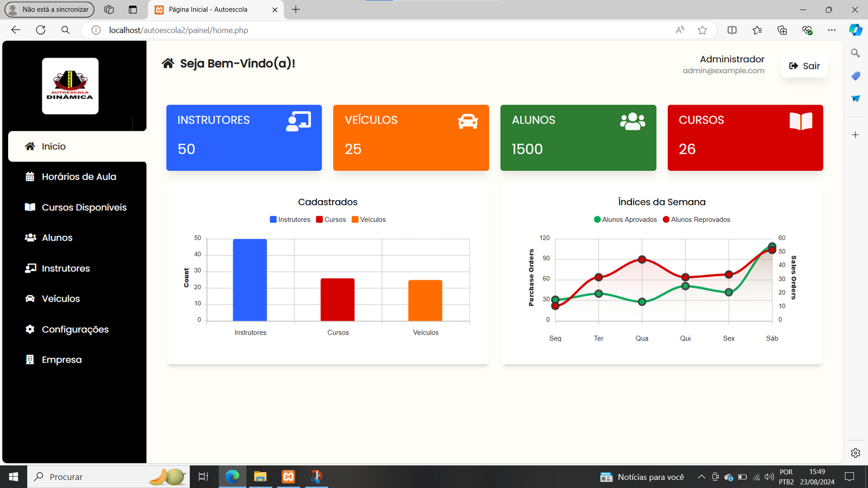868x488 pixels.
Task: Click the Autoescola Dinâmica logo
Action: click(x=70, y=86)
